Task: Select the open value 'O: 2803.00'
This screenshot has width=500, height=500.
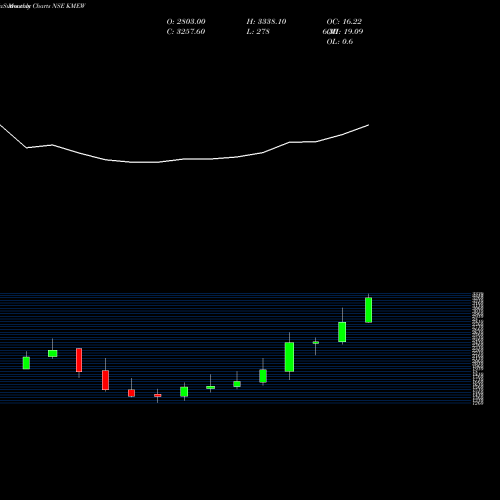Action: (186, 22)
